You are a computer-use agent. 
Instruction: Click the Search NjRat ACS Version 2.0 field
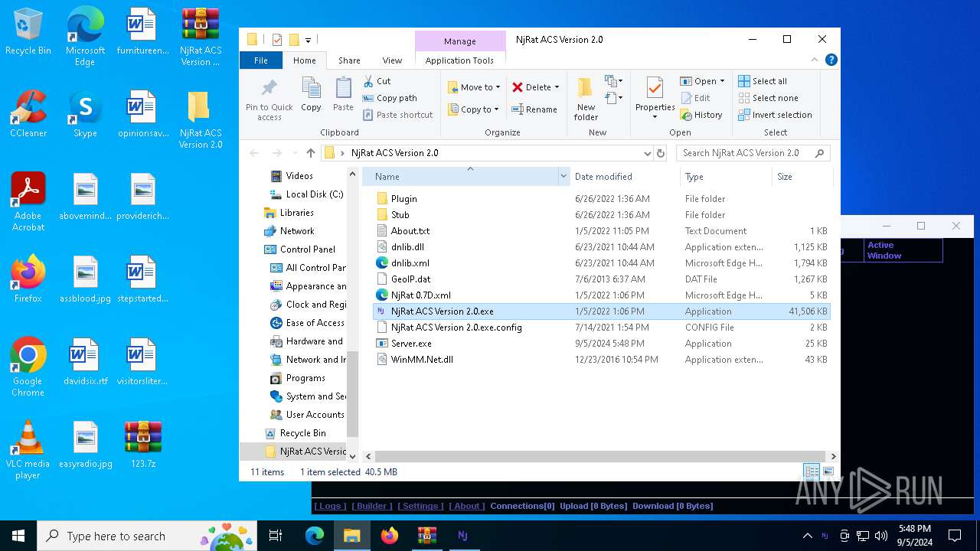tap(753, 153)
